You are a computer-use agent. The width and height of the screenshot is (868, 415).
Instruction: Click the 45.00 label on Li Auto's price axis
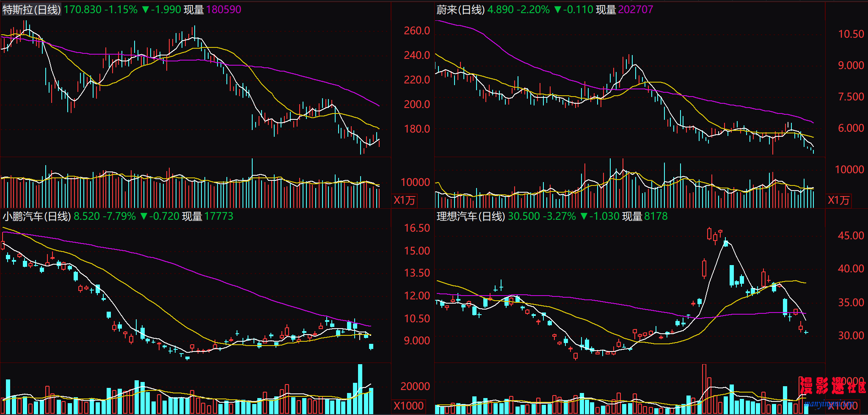pyautogui.click(x=851, y=236)
